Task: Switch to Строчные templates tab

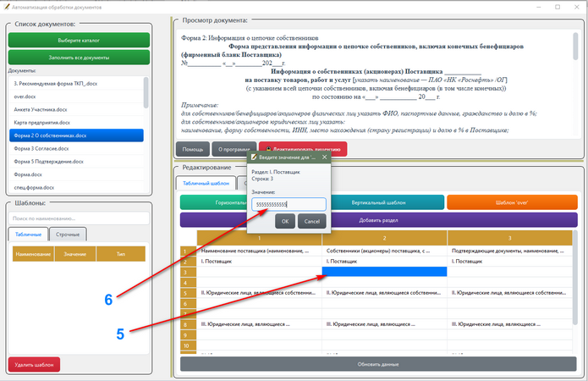Action: [68, 235]
